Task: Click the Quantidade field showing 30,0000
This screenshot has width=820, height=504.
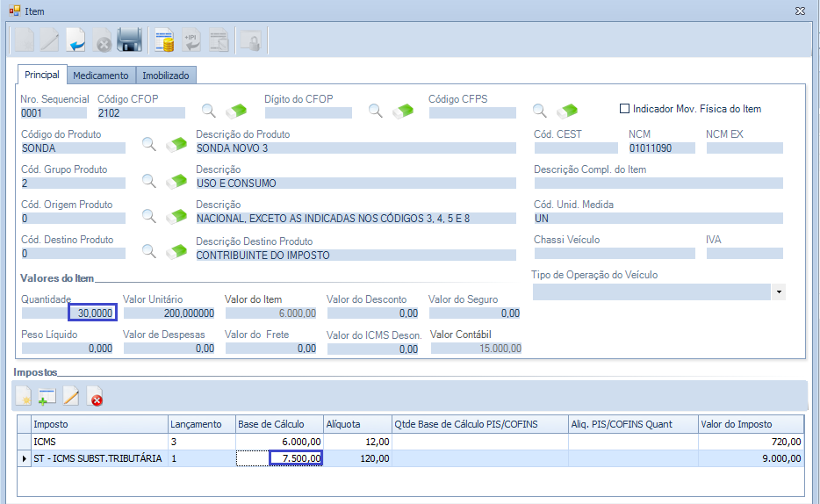Action: (x=92, y=313)
